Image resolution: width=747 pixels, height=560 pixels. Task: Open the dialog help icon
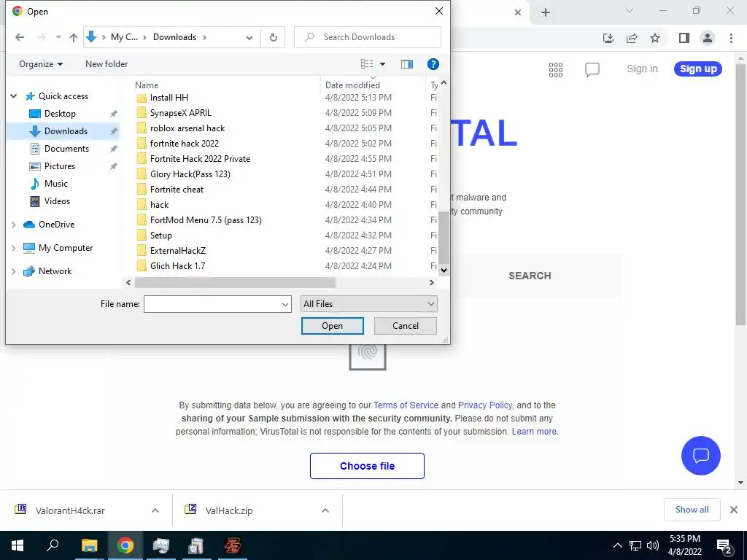tap(433, 64)
